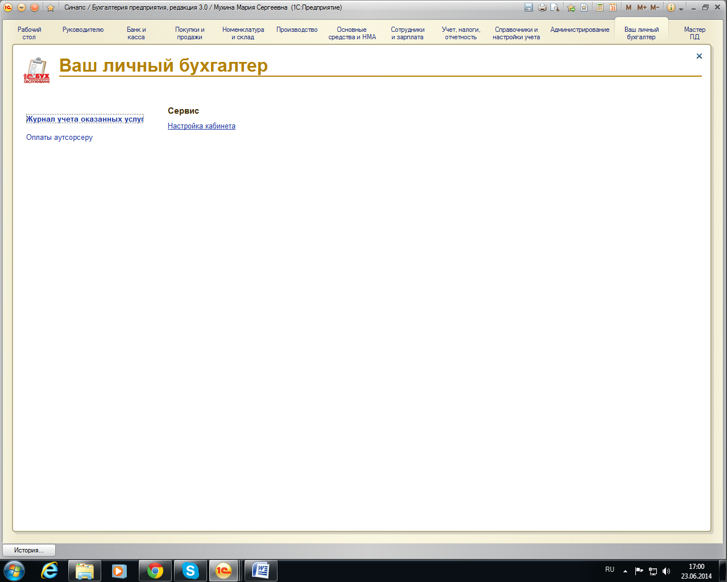
Task: Open Skype from taskbar
Action: [190, 570]
